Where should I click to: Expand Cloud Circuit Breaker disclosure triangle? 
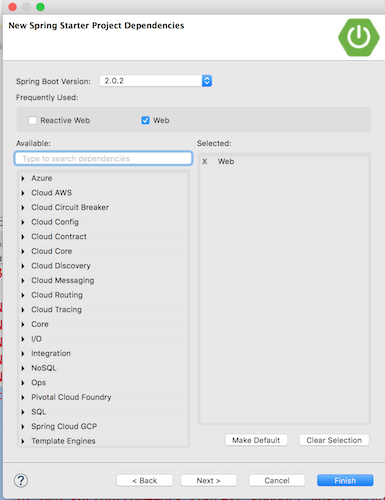[x=23, y=208]
